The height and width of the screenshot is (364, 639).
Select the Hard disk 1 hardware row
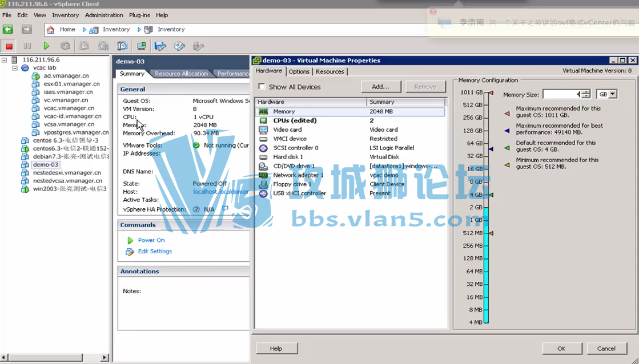click(x=350, y=157)
